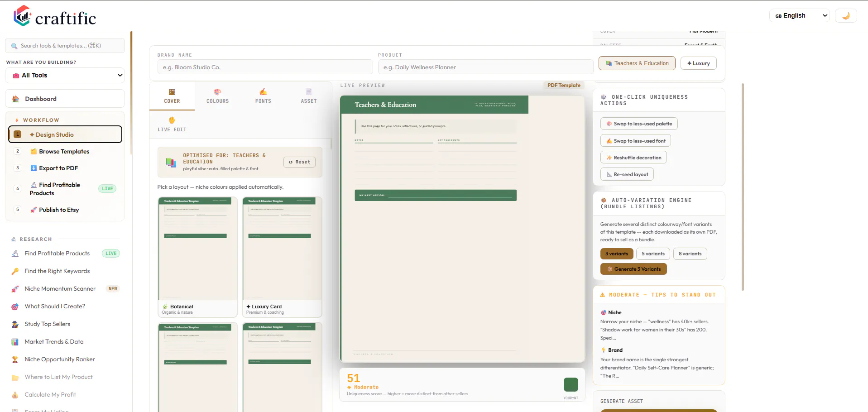Click the Moderate tips warning icon
The height and width of the screenshot is (412, 868).
pos(603,295)
